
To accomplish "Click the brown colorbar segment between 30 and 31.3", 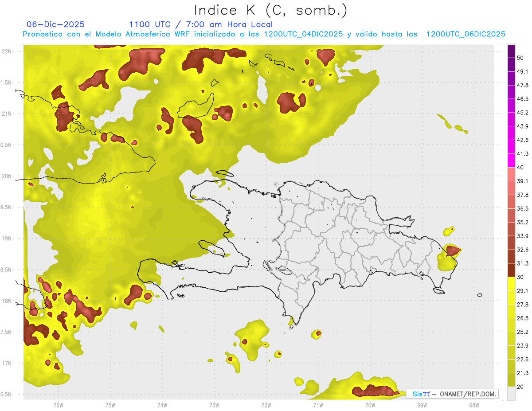I will click(511, 270).
